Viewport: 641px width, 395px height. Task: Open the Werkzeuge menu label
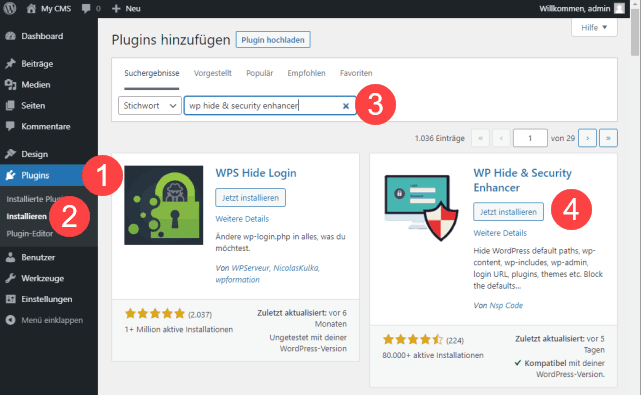(x=43, y=278)
